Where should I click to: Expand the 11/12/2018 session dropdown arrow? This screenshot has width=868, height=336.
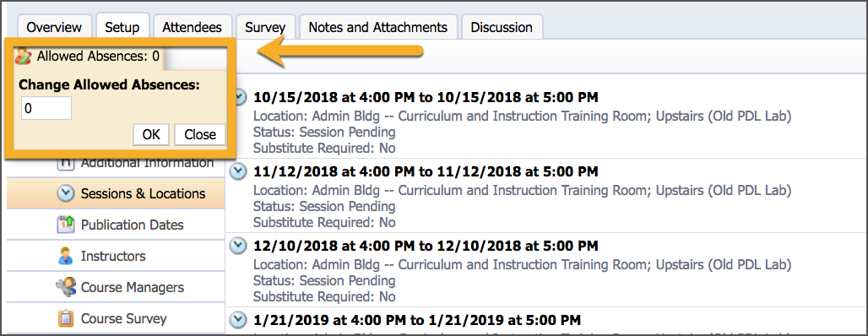pos(239,171)
